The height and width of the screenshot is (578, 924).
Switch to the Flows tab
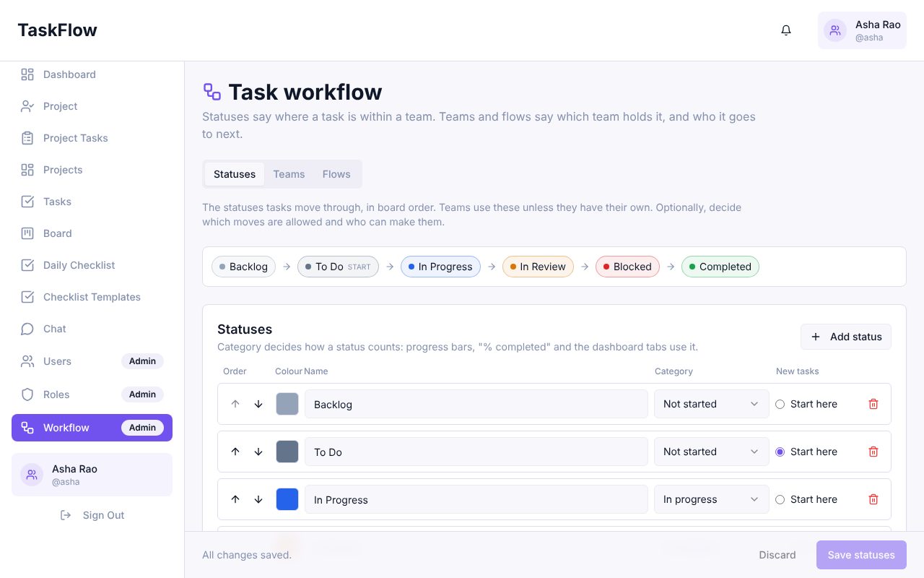click(x=336, y=174)
